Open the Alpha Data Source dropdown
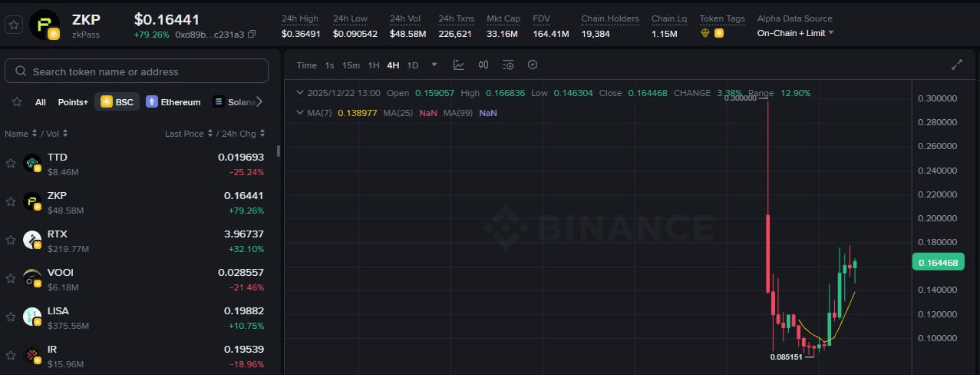This screenshot has width=980, height=375. point(795,33)
